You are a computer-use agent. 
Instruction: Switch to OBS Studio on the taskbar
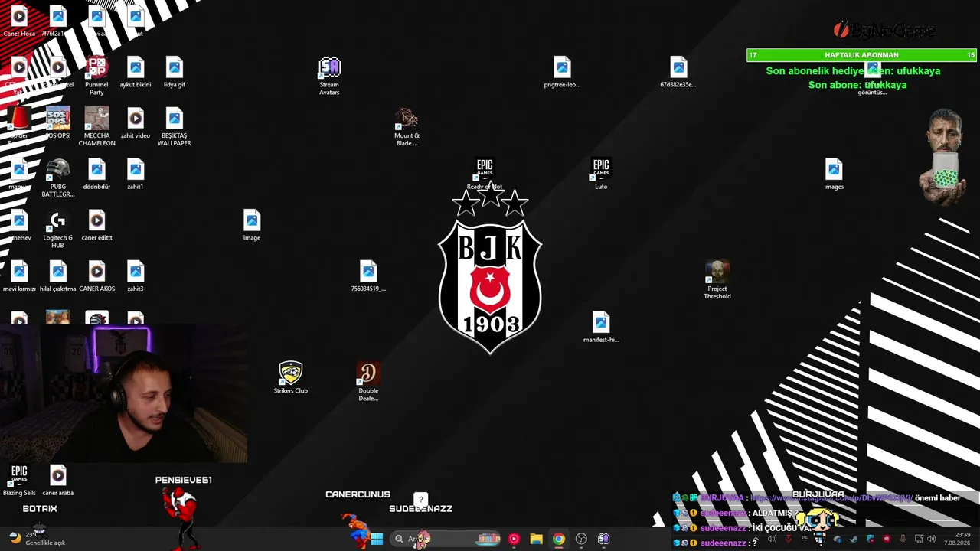(x=581, y=539)
